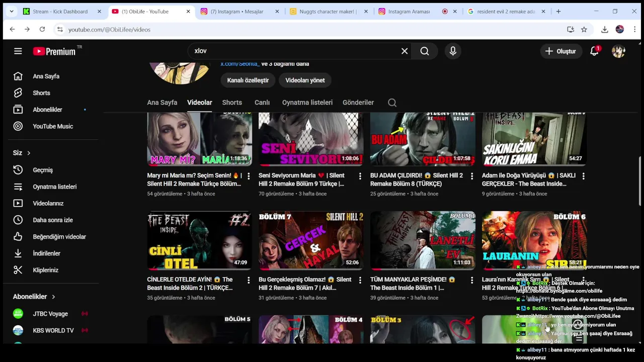
Task: Click the search magnifier button
Action: click(x=425, y=51)
